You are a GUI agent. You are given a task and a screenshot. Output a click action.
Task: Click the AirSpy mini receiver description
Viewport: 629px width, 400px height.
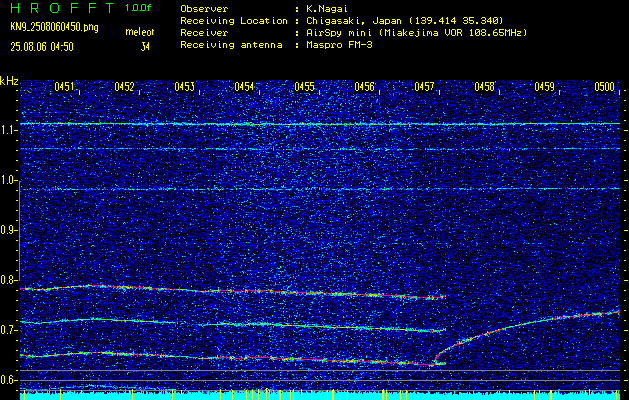coord(416,33)
